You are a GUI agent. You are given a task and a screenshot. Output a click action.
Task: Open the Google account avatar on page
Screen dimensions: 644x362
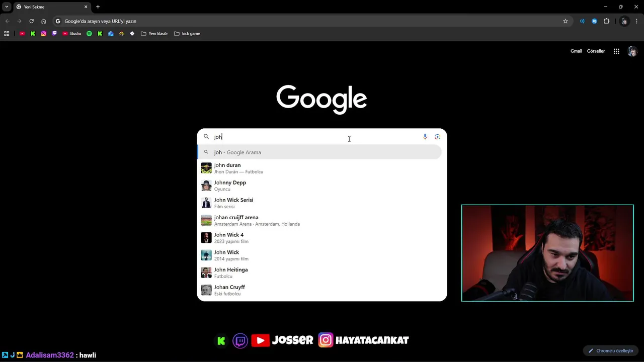point(632,51)
